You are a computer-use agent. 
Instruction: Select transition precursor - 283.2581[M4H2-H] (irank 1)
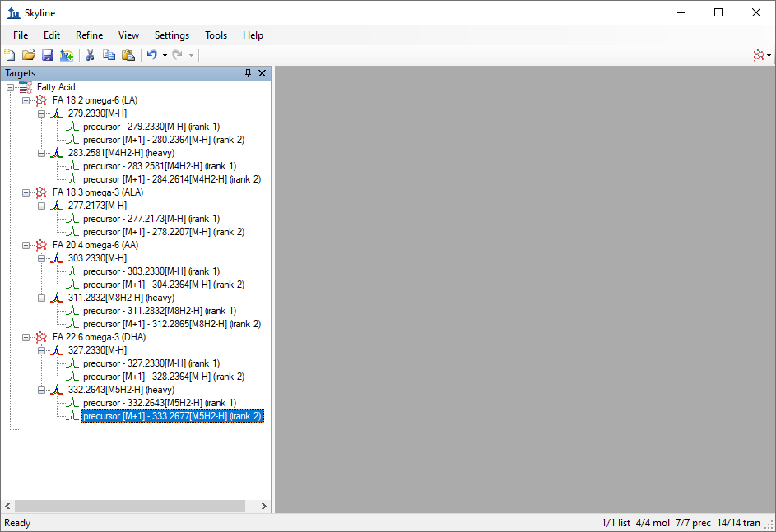tap(160, 166)
